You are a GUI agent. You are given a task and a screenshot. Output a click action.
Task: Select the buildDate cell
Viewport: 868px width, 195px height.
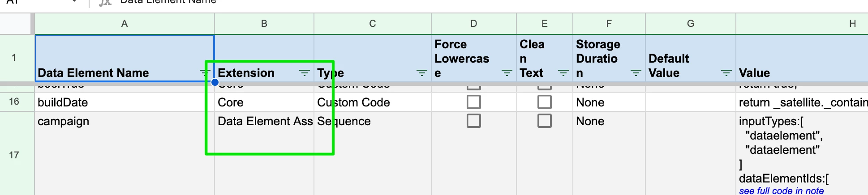pyautogui.click(x=125, y=102)
